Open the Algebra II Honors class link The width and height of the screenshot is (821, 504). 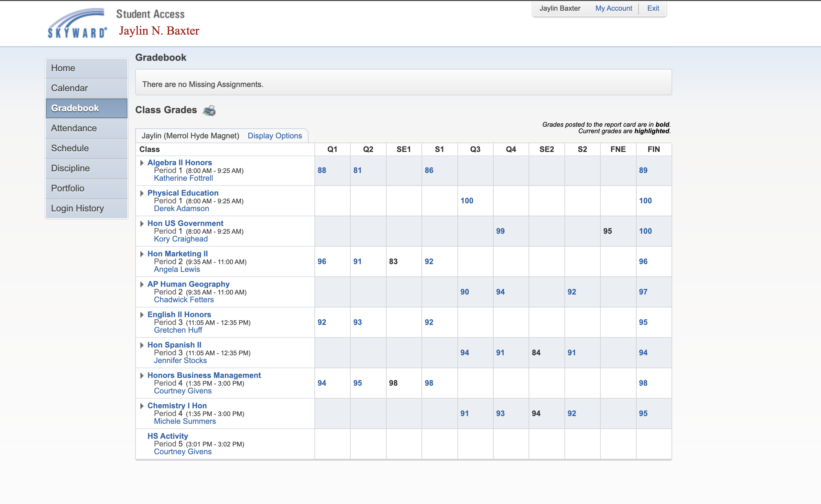[x=180, y=162]
